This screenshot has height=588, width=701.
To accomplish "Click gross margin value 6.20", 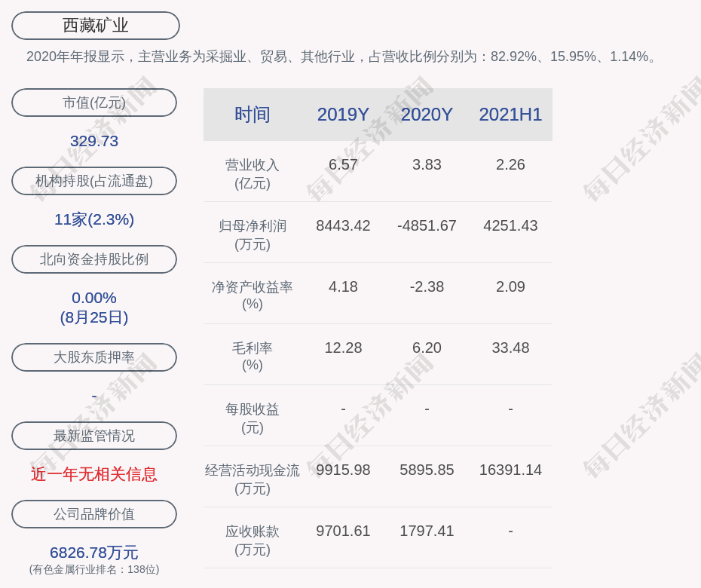I will click(x=427, y=348).
